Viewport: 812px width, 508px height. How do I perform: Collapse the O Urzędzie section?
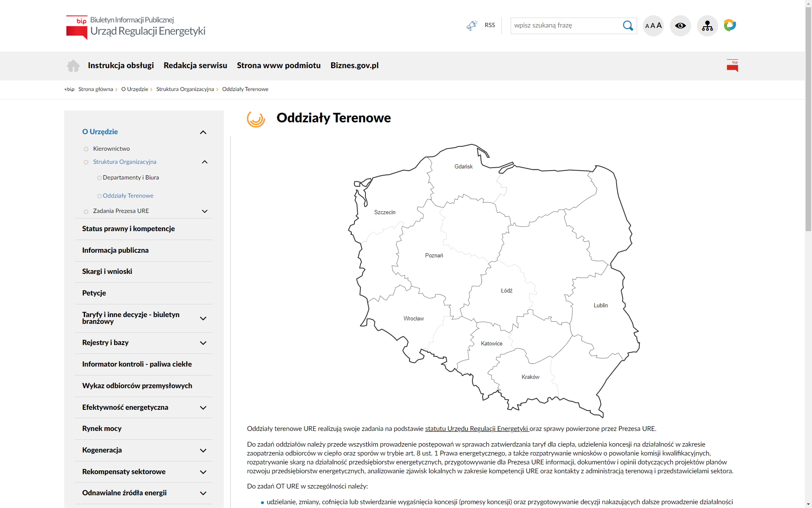(203, 133)
